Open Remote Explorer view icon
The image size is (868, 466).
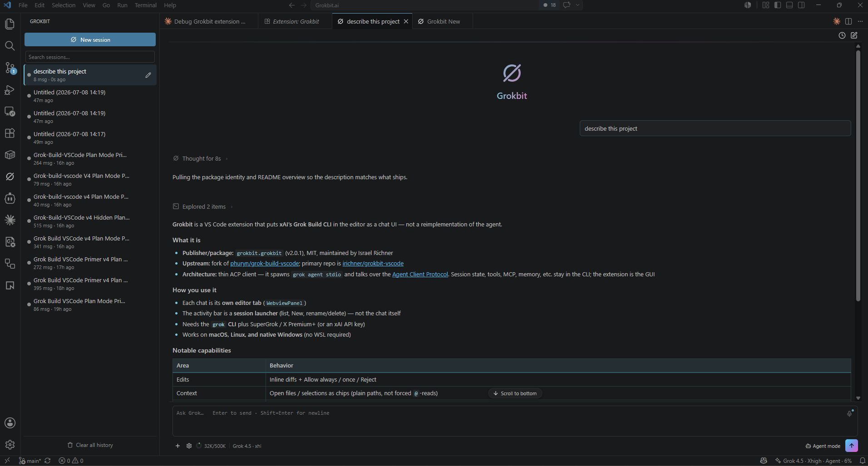pyautogui.click(x=10, y=111)
